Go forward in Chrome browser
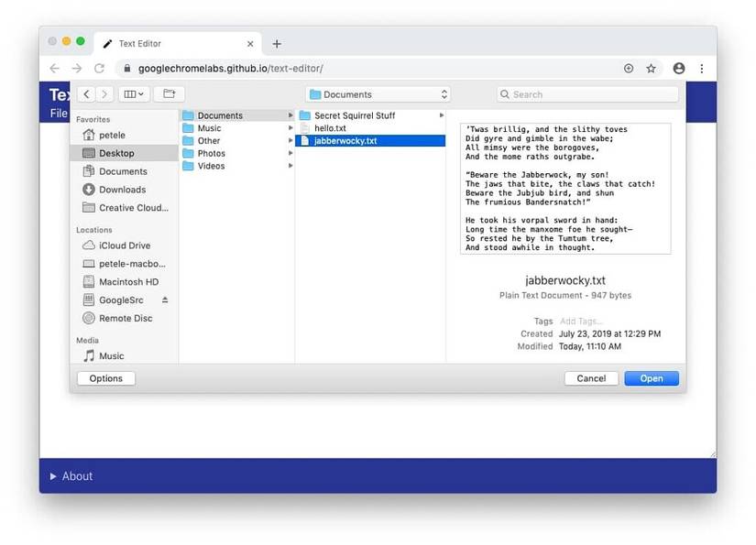756x545 pixels. pos(77,69)
